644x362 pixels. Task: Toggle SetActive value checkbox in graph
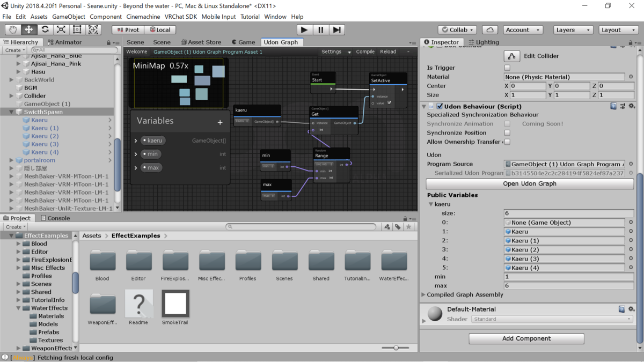point(390,102)
